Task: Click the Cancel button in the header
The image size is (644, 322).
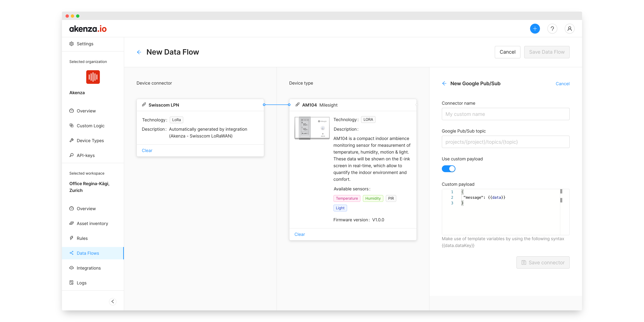Action: tap(507, 52)
